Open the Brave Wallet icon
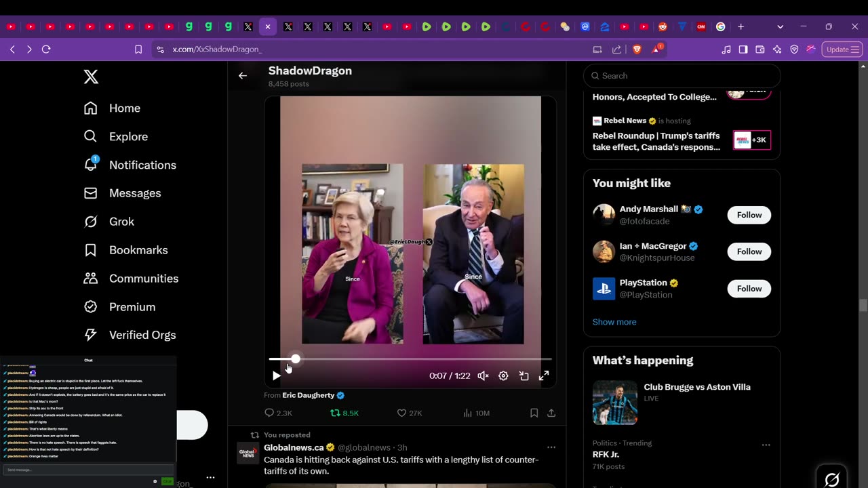 [x=760, y=49]
